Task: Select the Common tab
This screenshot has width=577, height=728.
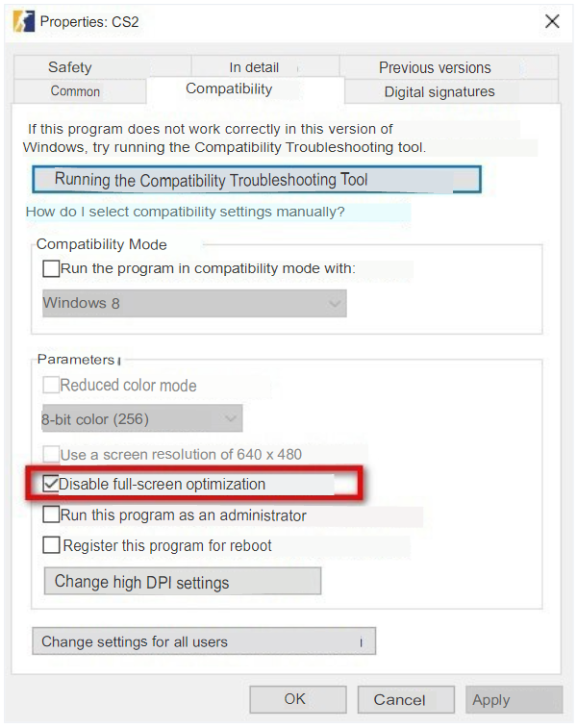Action: click(x=75, y=91)
